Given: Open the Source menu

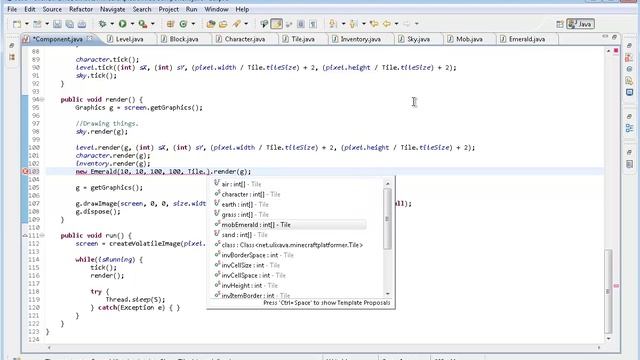Looking at the screenshot, I should tap(52, 9).
